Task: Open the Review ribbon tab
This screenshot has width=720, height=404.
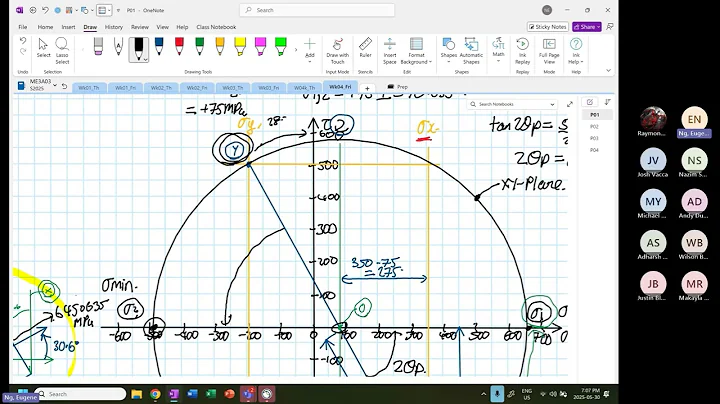Action: (x=140, y=27)
